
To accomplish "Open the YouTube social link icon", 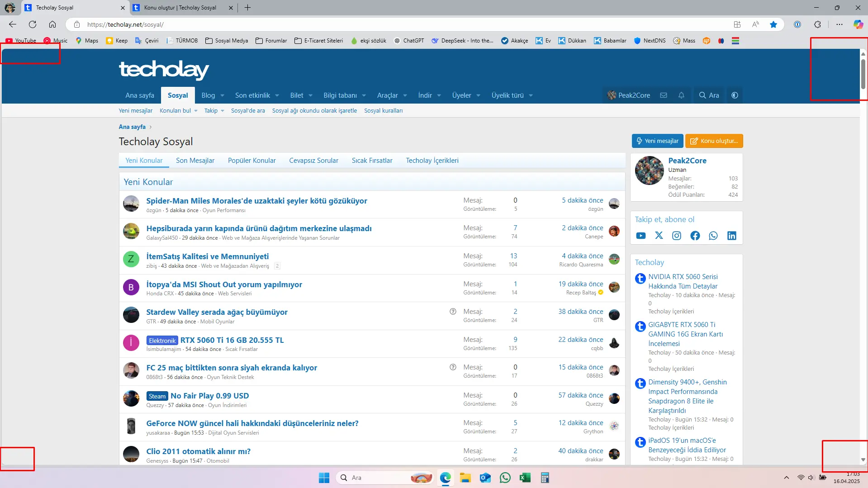I will click(x=640, y=236).
